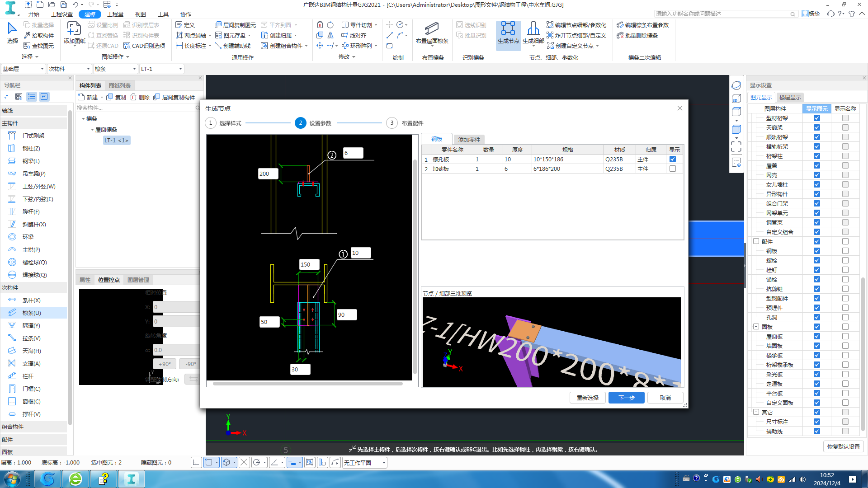Open the 工程设置 menu tab
Screen dimensions: 868x488
coord(62,14)
